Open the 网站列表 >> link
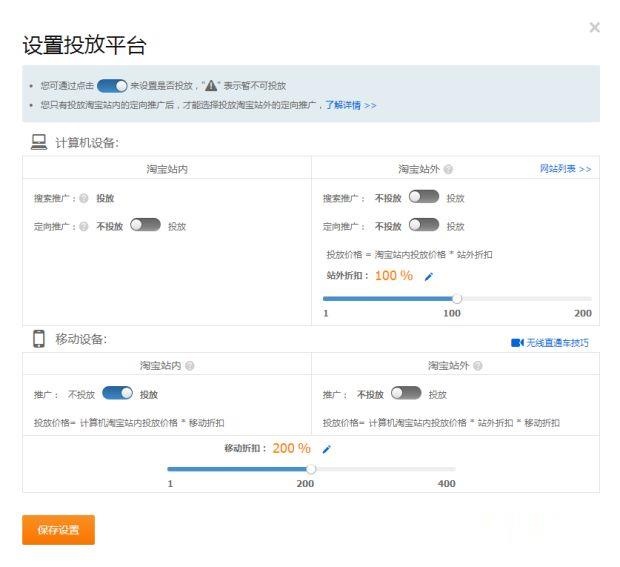The height and width of the screenshot is (567, 620). pos(565,169)
